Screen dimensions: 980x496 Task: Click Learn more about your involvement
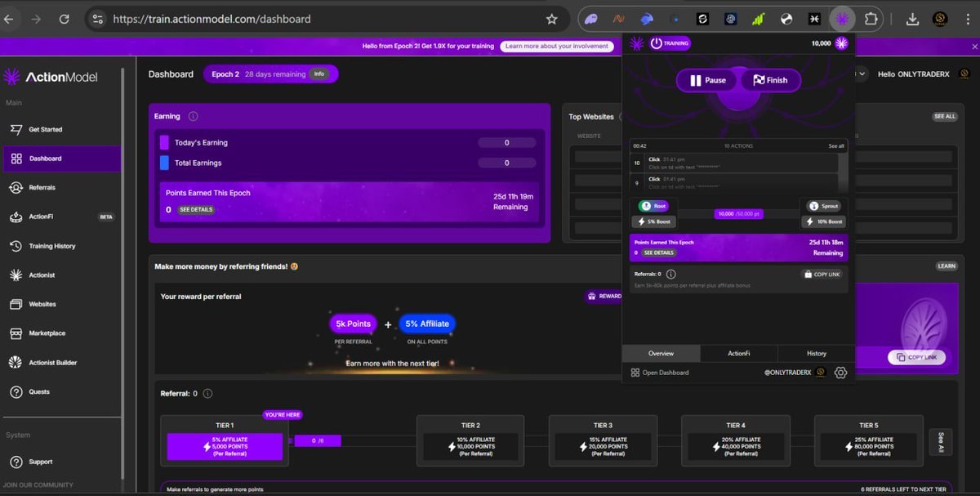pos(556,47)
